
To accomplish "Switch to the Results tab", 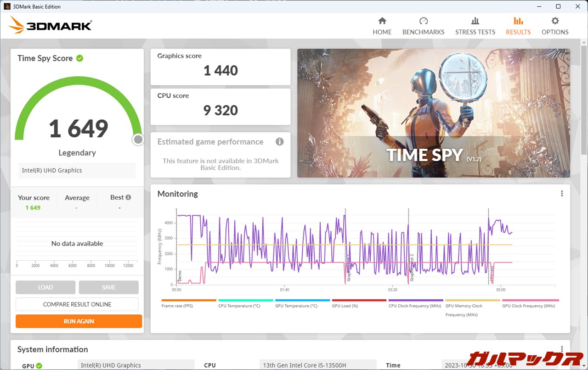I will (x=518, y=26).
